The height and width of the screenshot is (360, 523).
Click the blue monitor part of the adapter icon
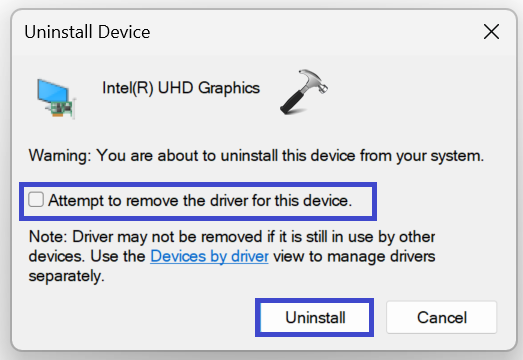[53, 91]
